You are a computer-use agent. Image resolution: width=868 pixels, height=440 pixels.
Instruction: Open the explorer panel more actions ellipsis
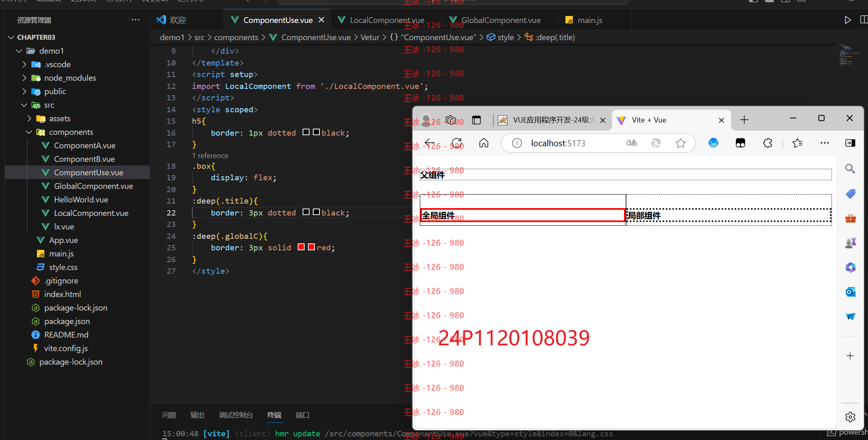click(135, 20)
